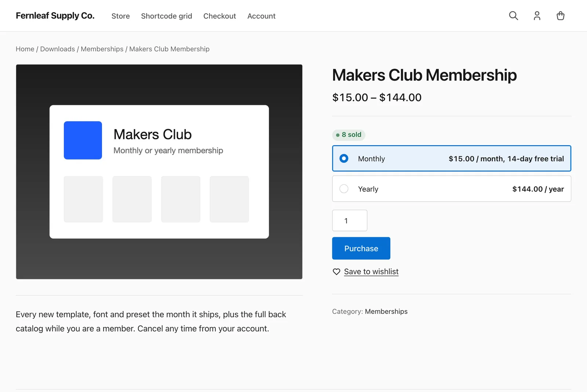Select the Monthly radio button

tap(344, 158)
